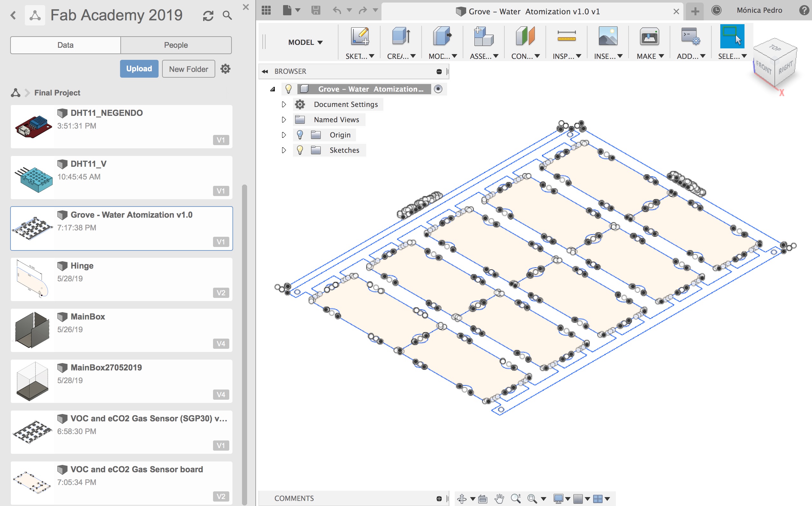812x506 pixels.
Task: Click the Undo arrow
Action: pyautogui.click(x=337, y=11)
